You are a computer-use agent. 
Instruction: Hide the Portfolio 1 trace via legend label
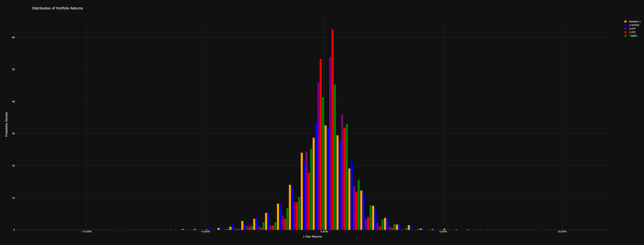[635, 22]
